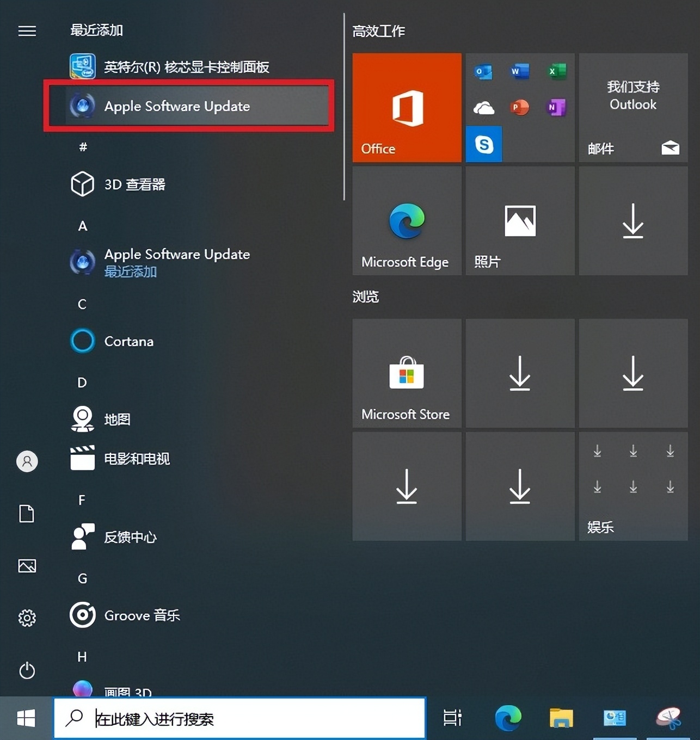Click the 在此键入进行搜索 search box
Image resolution: width=700 pixels, height=740 pixels.
pos(240,718)
